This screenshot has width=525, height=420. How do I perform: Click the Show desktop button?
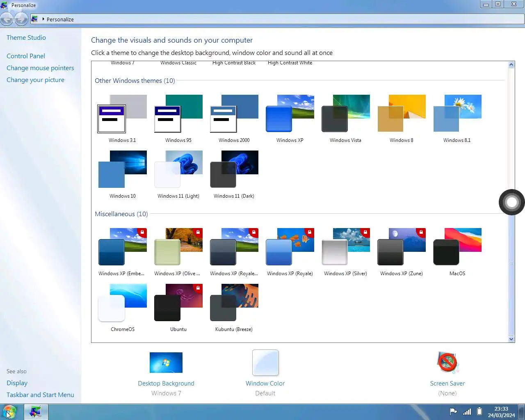(522, 412)
